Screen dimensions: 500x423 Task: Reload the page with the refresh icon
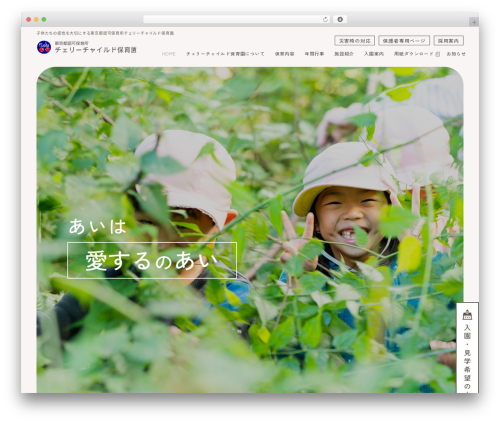(x=325, y=20)
